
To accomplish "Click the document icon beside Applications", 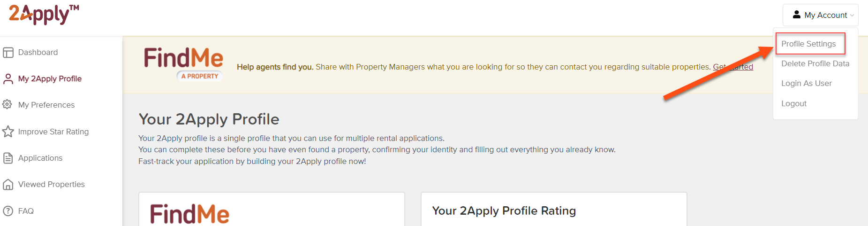I will click(8, 158).
